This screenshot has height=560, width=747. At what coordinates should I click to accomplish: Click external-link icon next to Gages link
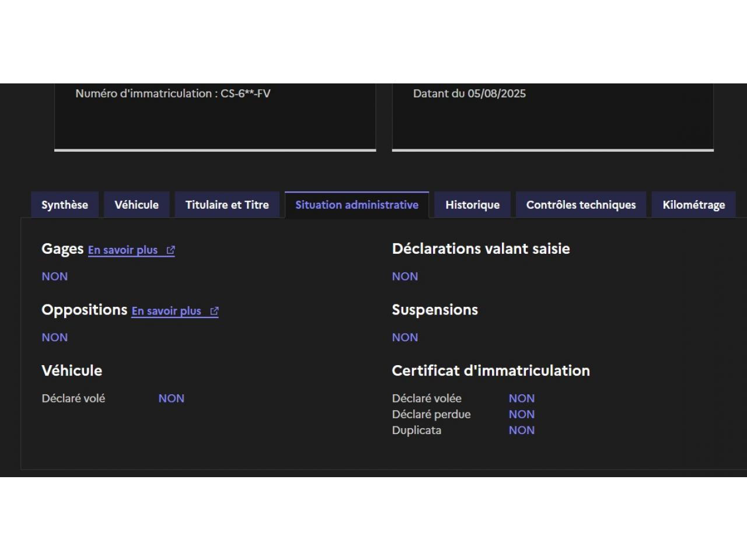click(170, 250)
